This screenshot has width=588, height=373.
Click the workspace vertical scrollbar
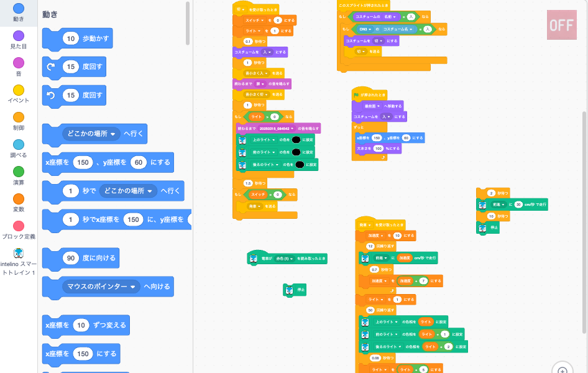click(x=584, y=223)
